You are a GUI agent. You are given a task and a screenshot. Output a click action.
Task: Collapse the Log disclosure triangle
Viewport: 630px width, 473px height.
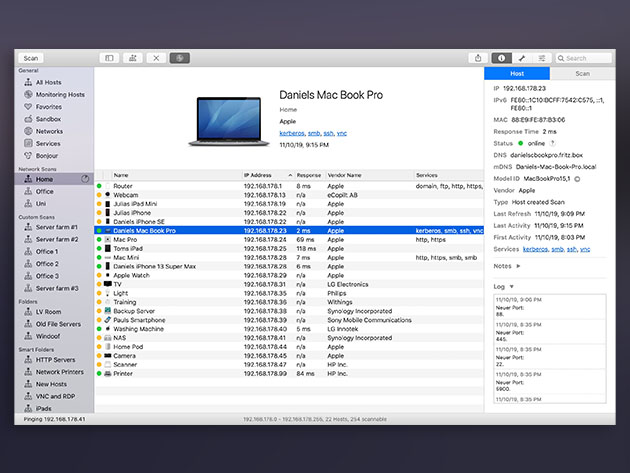(511, 287)
